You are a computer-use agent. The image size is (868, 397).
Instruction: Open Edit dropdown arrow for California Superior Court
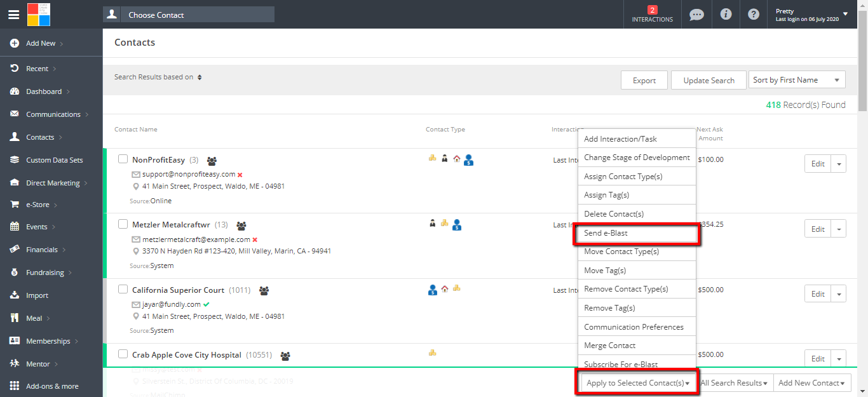[x=839, y=294]
